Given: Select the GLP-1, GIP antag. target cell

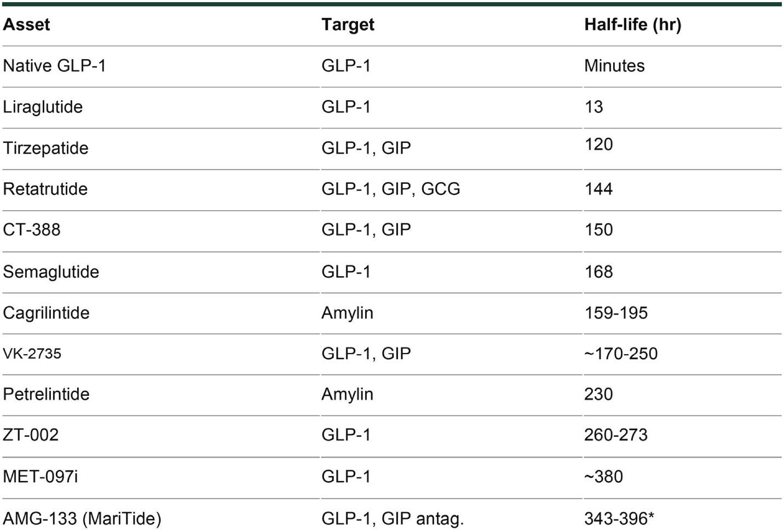Looking at the screenshot, I should [392, 518].
